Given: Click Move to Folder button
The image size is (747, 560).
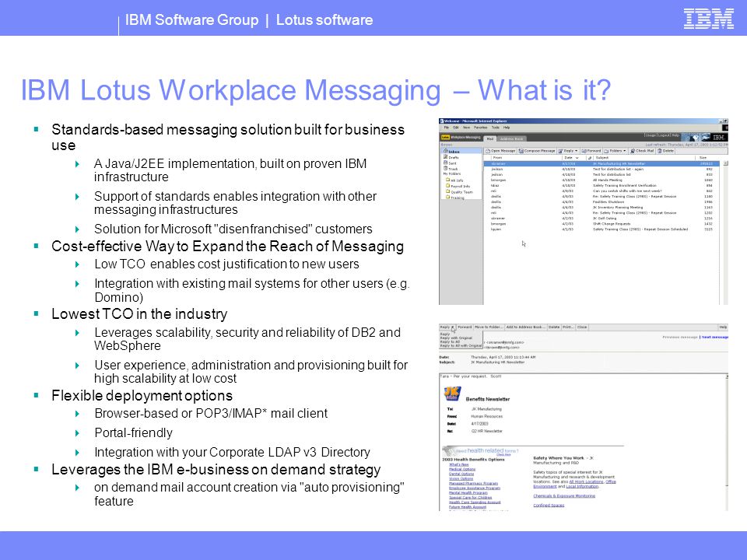Looking at the screenshot, I should click(488, 327).
